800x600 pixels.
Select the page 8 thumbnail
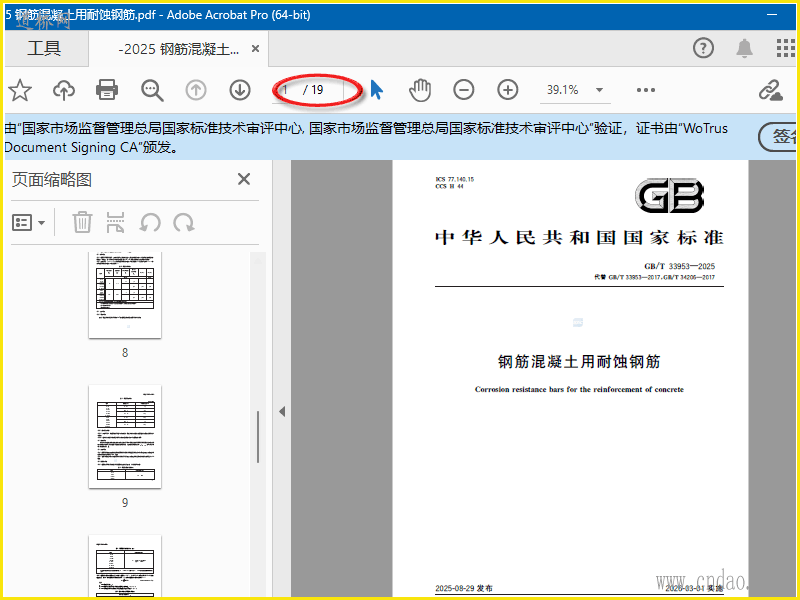[125, 295]
